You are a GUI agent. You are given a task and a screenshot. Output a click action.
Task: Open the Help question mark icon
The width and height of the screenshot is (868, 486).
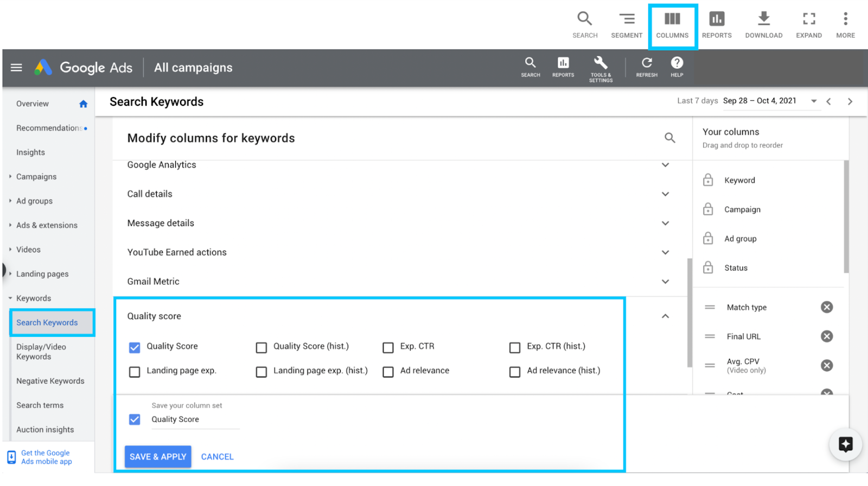(x=676, y=63)
